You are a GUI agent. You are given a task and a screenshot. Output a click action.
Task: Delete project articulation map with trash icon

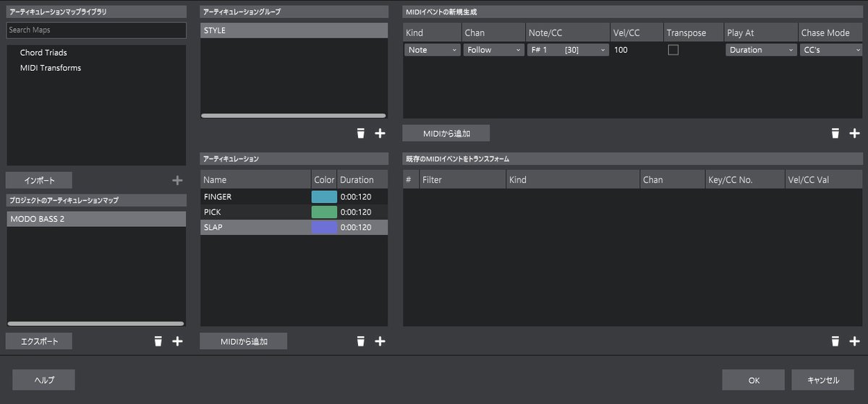click(158, 341)
